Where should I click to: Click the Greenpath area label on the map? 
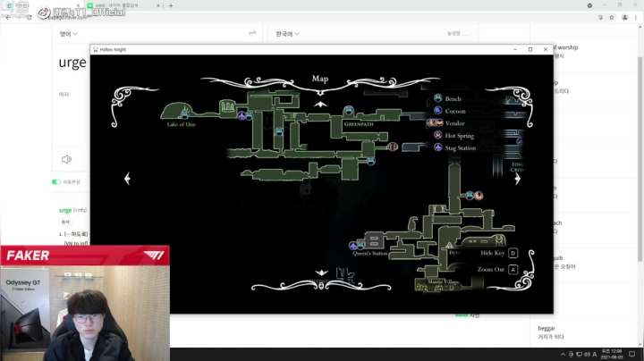click(x=359, y=124)
